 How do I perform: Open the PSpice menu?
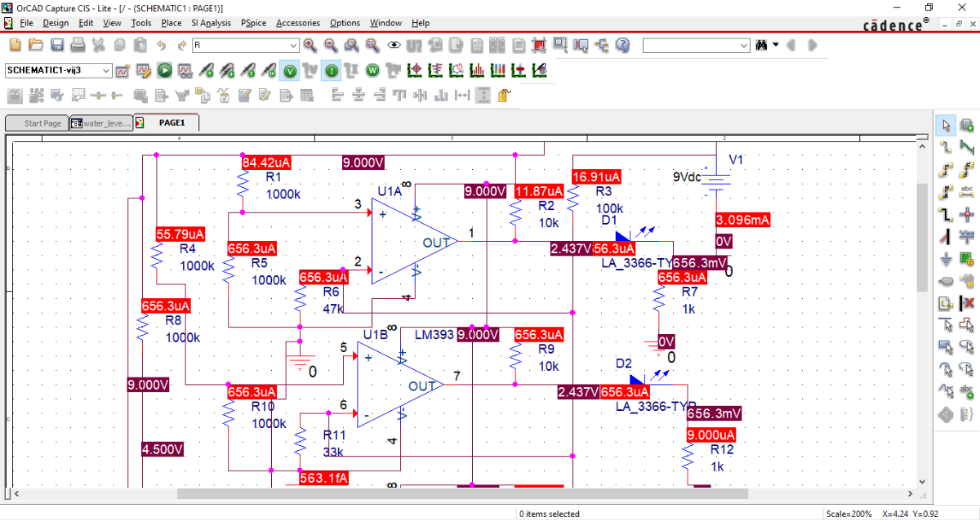pos(253,23)
